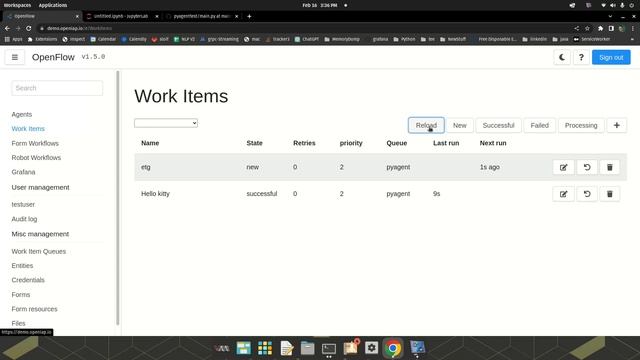Edit the etg work item

(564, 167)
